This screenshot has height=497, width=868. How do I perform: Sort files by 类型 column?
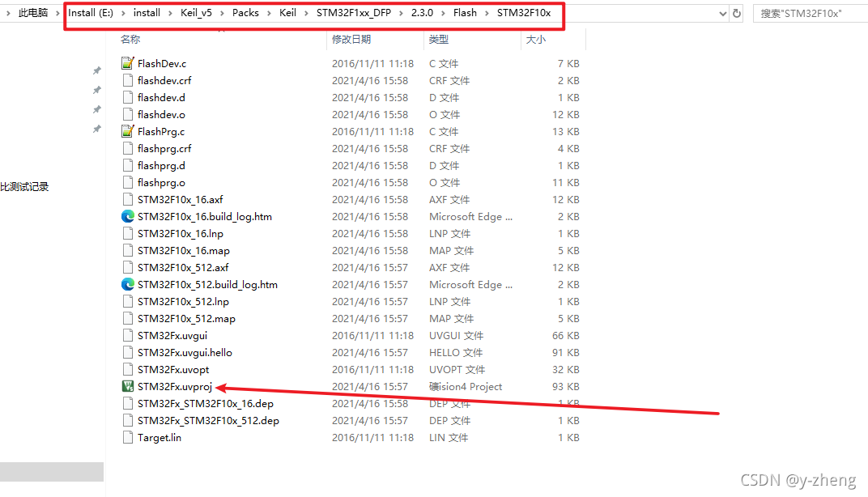[438, 40]
